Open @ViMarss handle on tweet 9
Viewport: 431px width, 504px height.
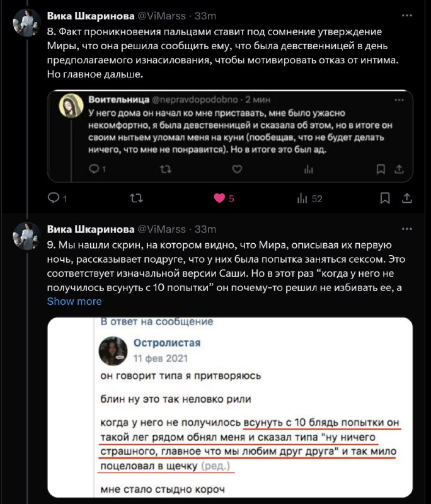(162, 229)
